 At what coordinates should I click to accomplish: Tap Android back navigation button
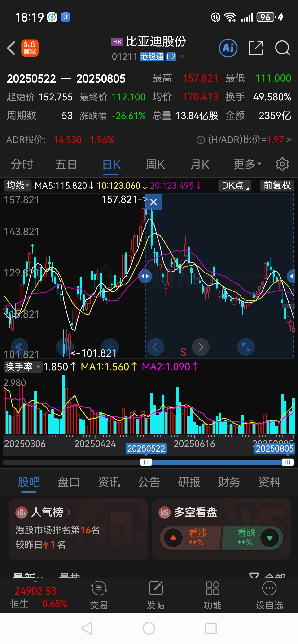(x=87, y=628)
